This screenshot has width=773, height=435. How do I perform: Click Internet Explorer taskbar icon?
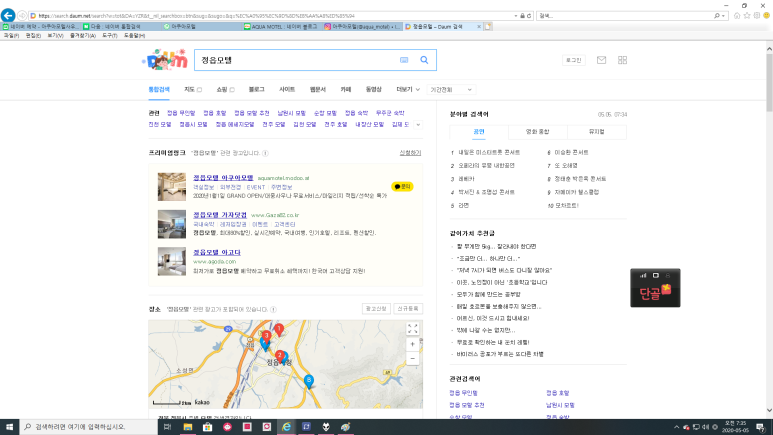pyautogui.click(x=286, y=427)
